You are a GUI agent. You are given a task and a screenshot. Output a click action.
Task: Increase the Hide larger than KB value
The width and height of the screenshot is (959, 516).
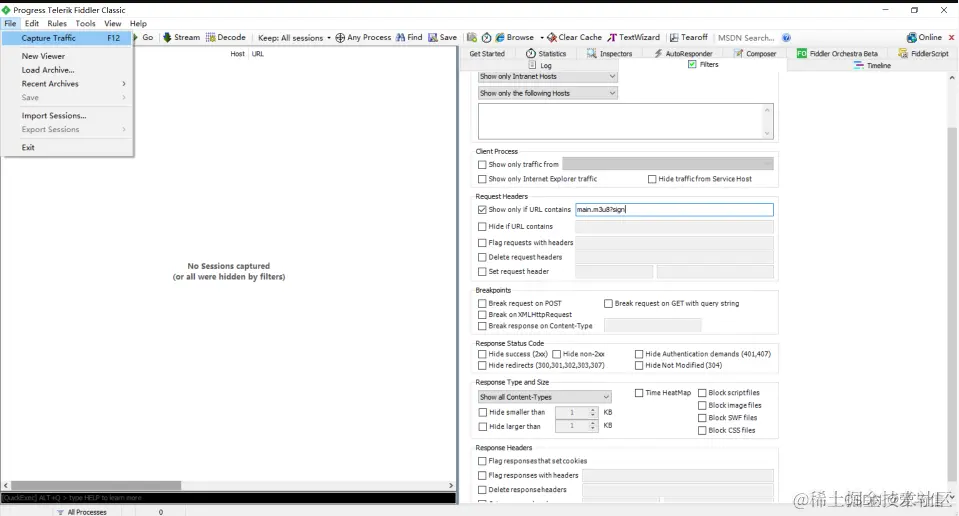coord(593,423)
